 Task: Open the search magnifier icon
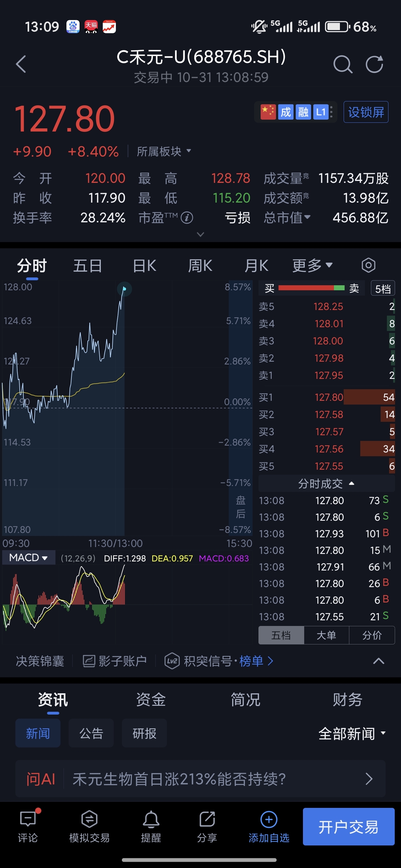point(343,64)
